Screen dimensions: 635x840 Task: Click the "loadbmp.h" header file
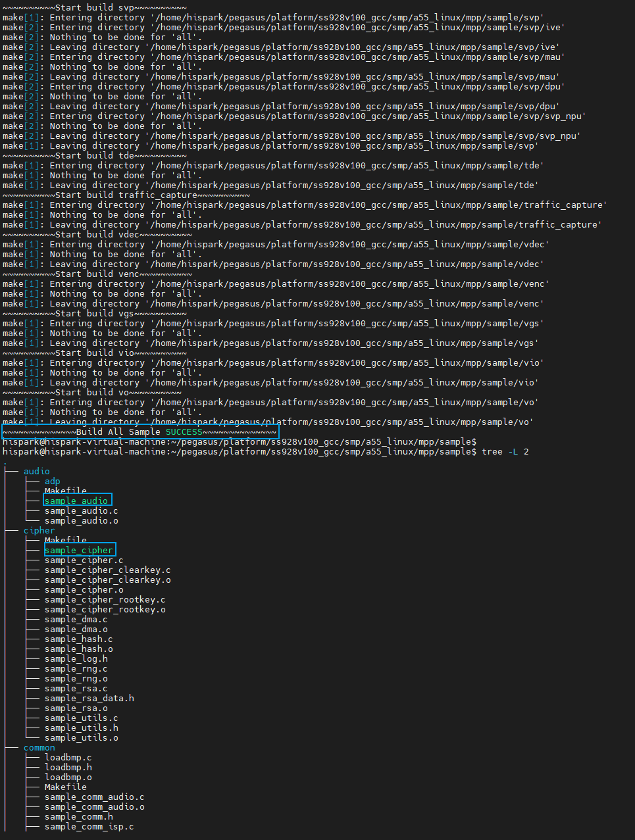pos(68,767)
